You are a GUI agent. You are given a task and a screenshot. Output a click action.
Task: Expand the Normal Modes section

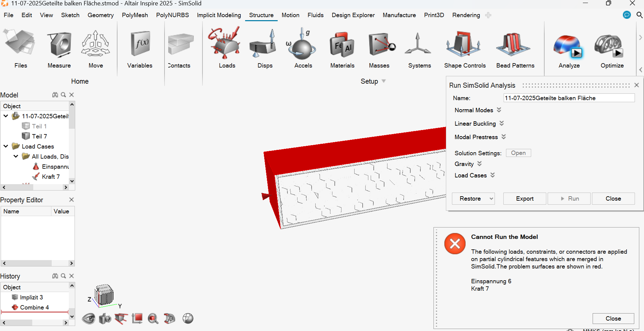coord(499,110)
